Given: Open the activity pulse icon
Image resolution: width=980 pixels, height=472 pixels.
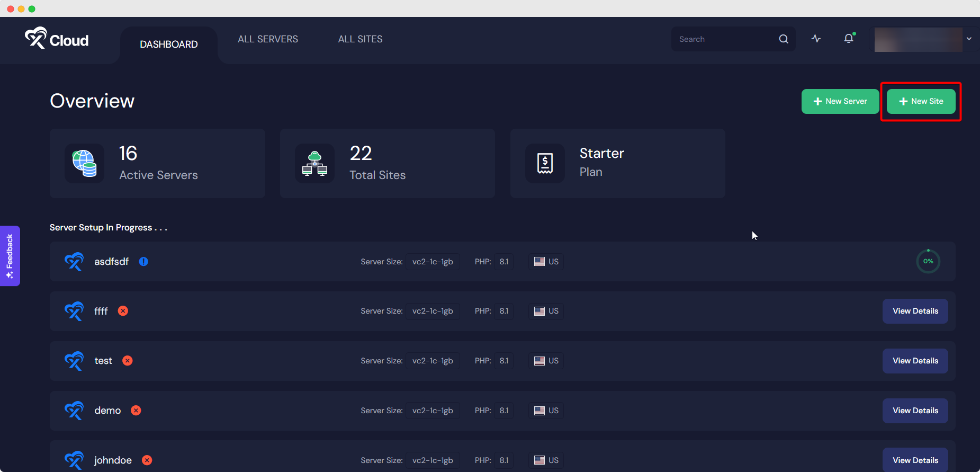Looking at the screenshot, I should [x=816, y=39].
